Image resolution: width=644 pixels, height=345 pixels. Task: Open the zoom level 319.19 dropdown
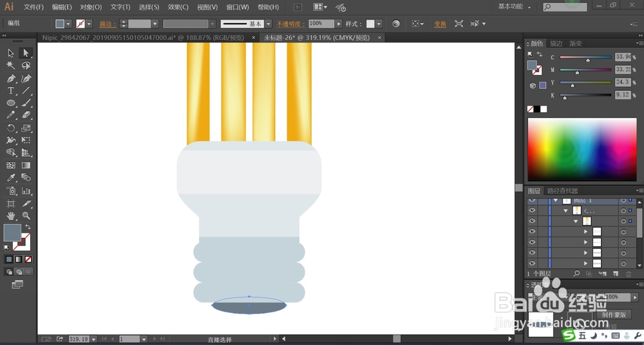pyautogui.click(x=93, y=339)
